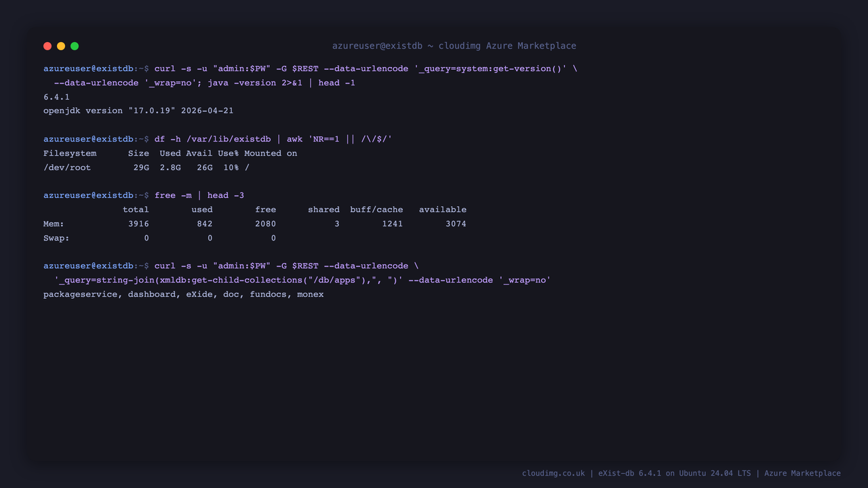Click the 'java -version 2>&1 | head -1' command part

tap(281, 83)
